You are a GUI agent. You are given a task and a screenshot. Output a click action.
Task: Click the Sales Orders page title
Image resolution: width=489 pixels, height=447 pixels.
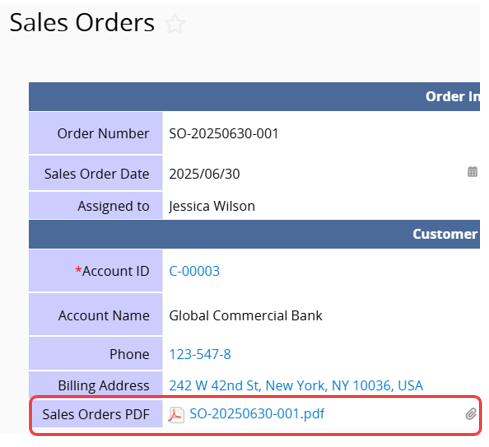point(82,23)
